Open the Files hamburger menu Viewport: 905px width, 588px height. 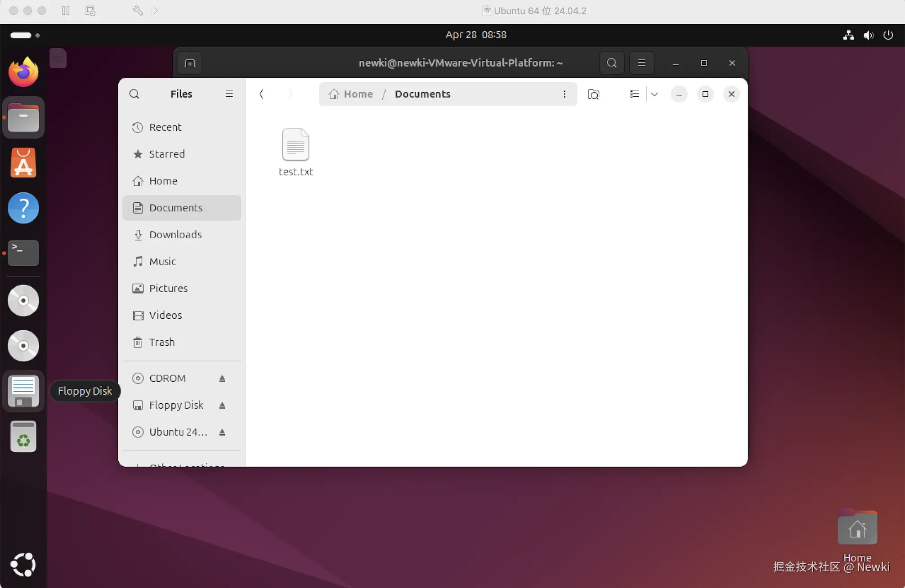point(229,94)
